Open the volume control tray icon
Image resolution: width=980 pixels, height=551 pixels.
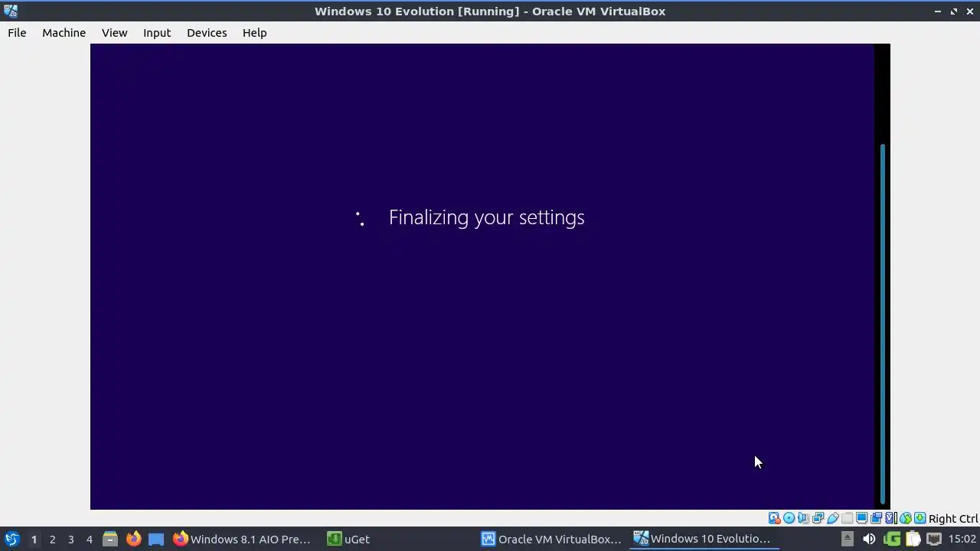pos(869,539)
